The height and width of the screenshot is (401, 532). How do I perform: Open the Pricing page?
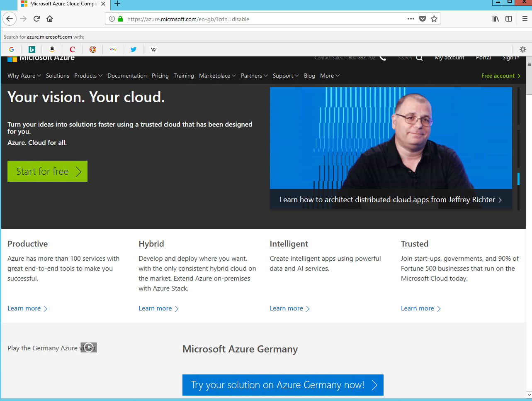(x=160, y=76)
